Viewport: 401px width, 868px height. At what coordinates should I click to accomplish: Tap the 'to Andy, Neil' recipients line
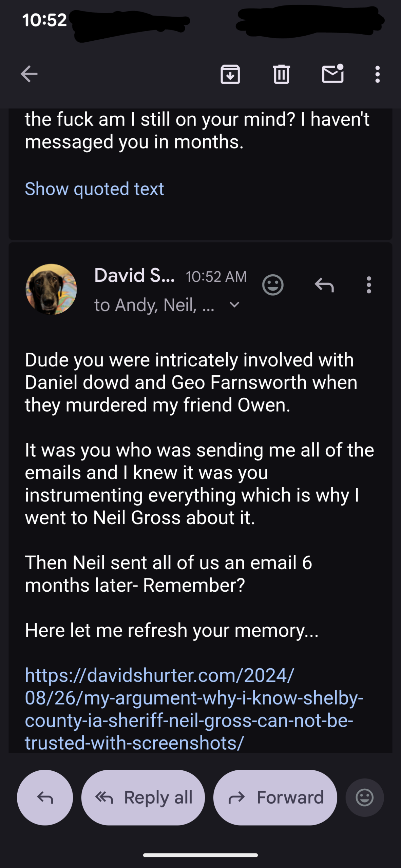(154, 305)
